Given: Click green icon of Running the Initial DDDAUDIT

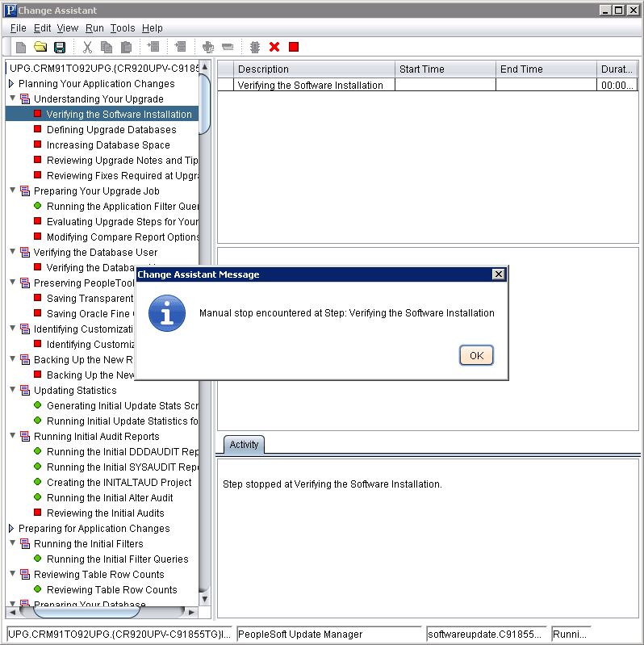Looking at the screenshot, I should coord(37,451).
